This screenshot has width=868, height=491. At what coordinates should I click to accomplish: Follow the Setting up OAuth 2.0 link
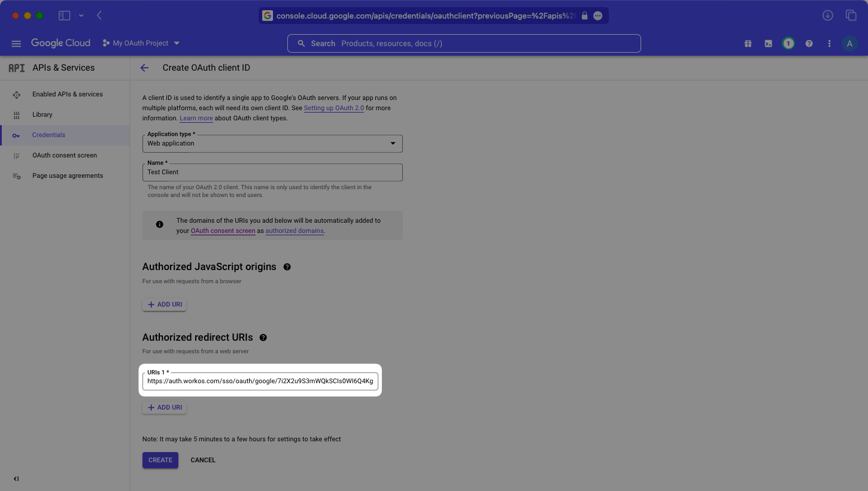coord(333,108)
